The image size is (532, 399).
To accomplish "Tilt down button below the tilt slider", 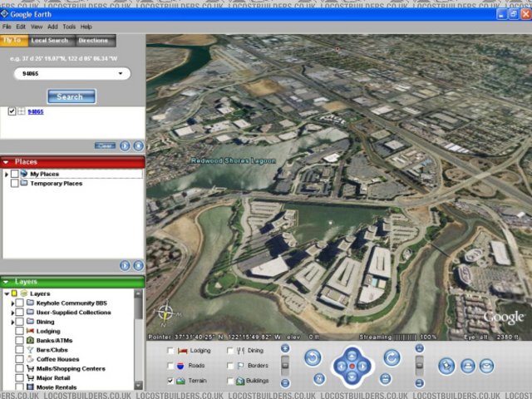I will 420,383.
